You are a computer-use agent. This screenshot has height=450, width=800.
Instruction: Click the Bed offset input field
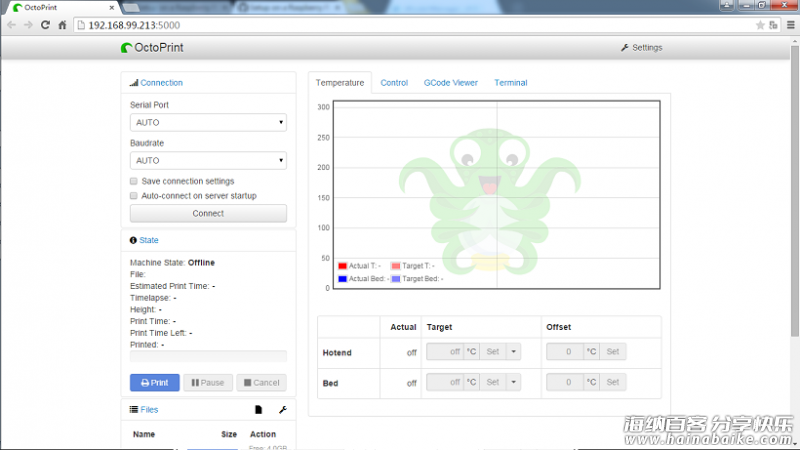(565, 382)
